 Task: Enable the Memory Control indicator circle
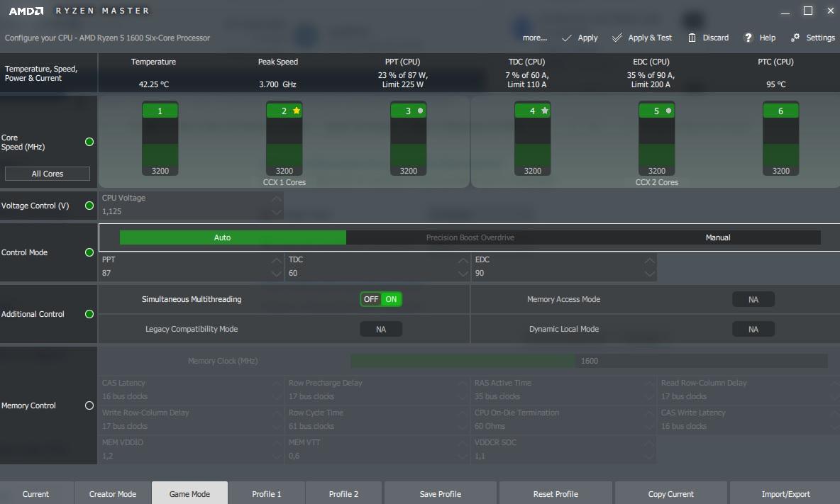(x=89, y=405)
